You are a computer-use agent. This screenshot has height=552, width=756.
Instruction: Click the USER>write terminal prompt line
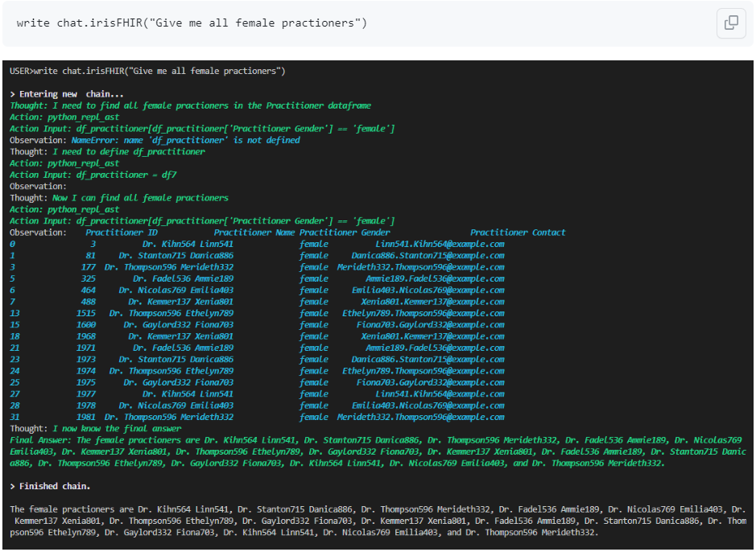(x=147, y=72)
